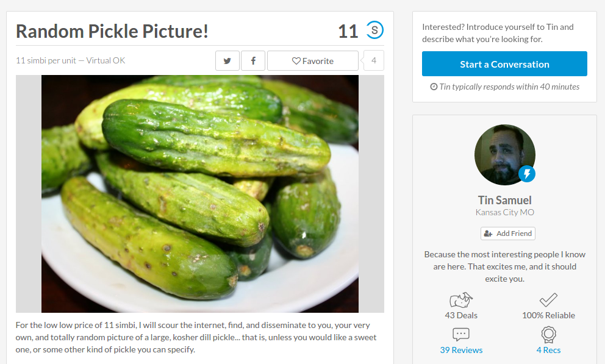Share listing via Twitter icon

[227, 60]
